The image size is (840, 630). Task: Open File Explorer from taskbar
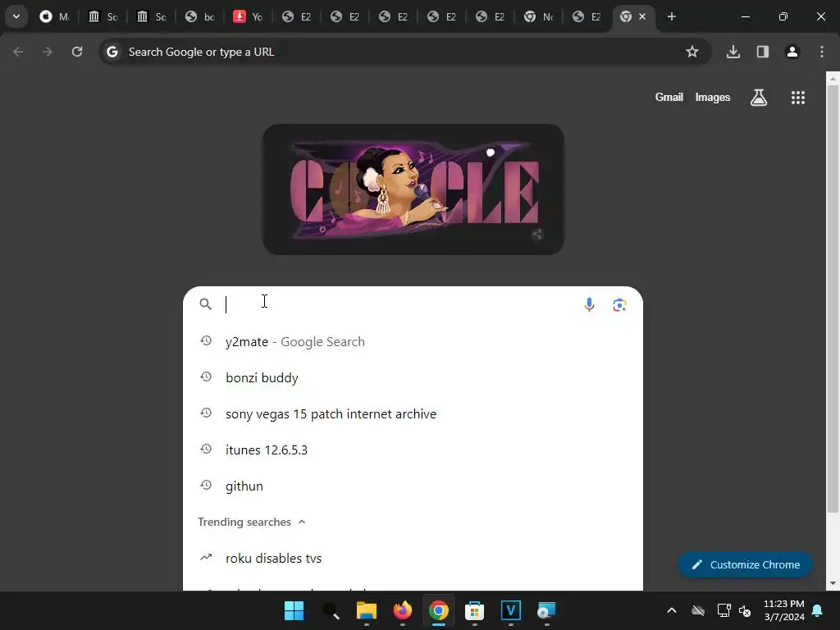click(x=367, y=610)
